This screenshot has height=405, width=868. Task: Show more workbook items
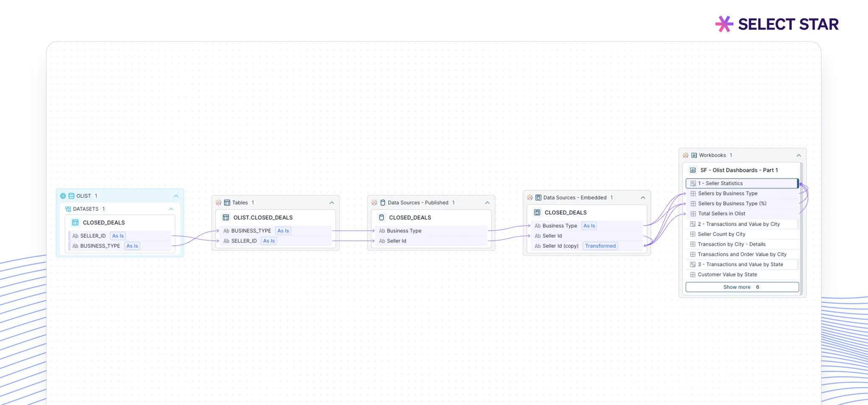(x=742, y=287)
